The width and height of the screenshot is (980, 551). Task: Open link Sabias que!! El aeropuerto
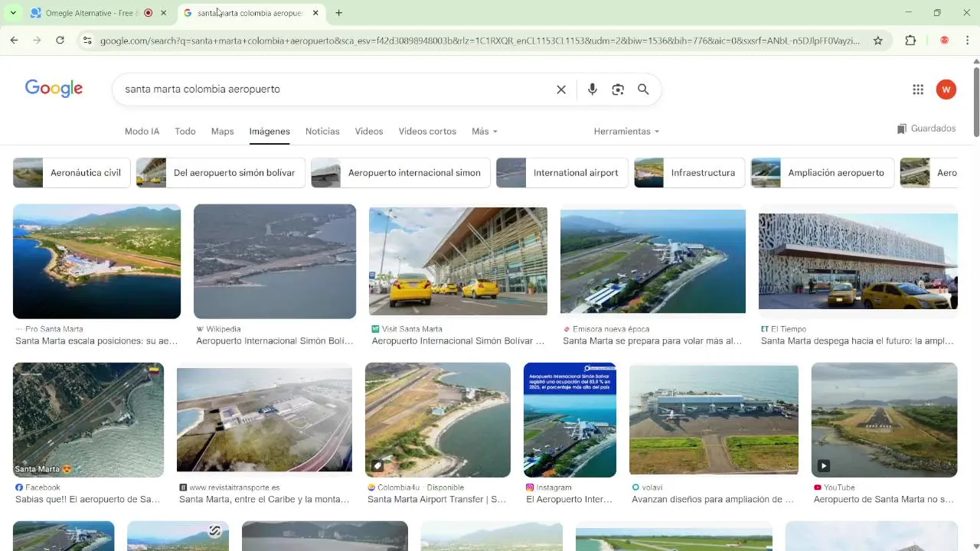pyautogui.click(x=87, y=500)
